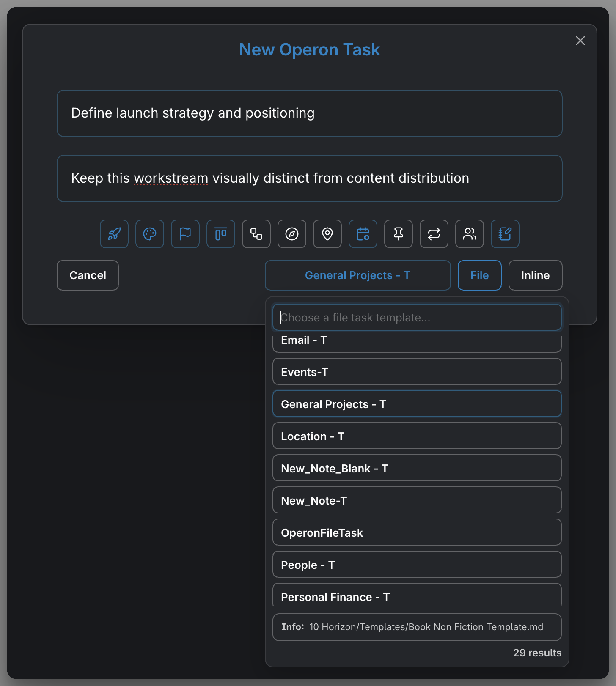Switch to Inline task mode
Screen dimensions: 616x686
[x=536, y=275]
